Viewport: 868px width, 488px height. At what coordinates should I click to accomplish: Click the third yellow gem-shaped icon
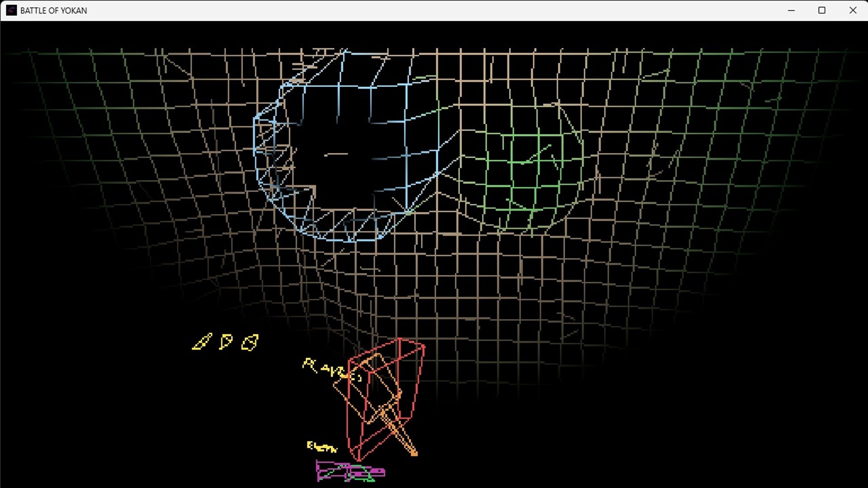250,343
